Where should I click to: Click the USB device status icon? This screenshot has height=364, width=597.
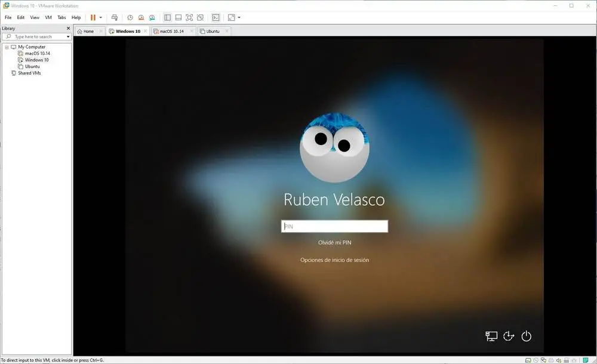click(566, 360)
